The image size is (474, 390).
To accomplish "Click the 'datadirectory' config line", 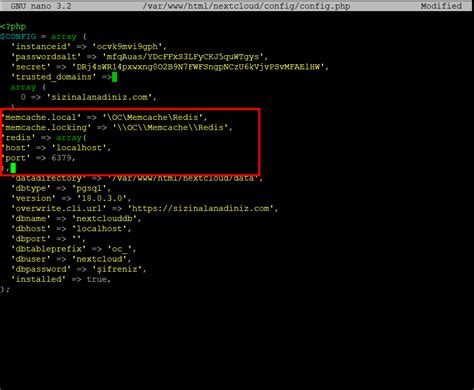I will pos(137,178).
